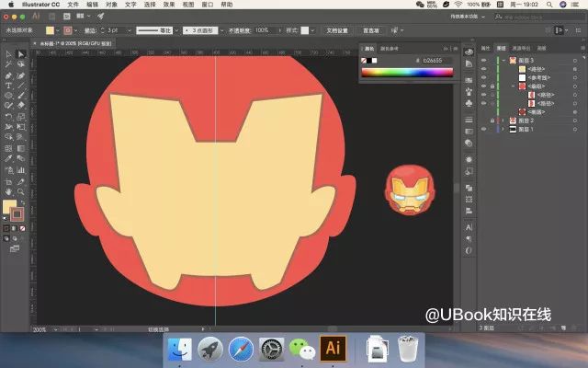
Task: Click the large fill color swatch in toolbox
Action: click(x=9, y=206)
